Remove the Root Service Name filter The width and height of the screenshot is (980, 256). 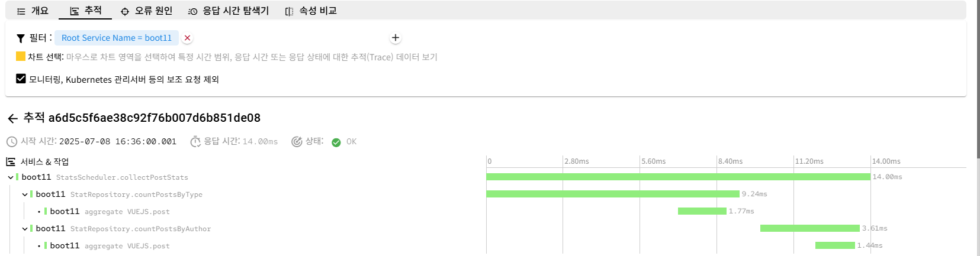(x=187, y=38)
